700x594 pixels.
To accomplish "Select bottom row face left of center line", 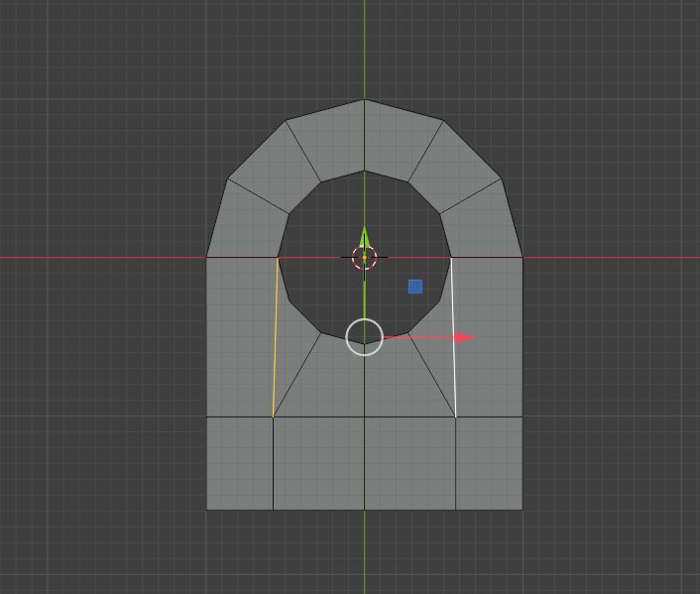I will 318,463.
